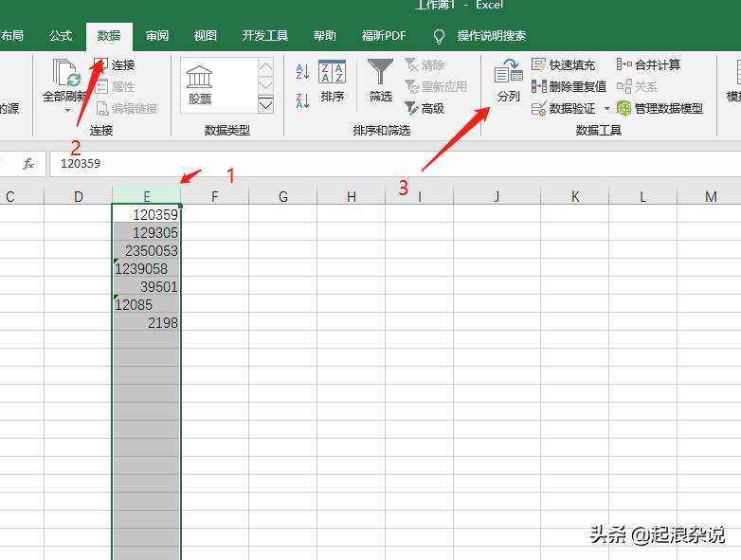Select column H header

pyautogui.click(x=352, y=196)
